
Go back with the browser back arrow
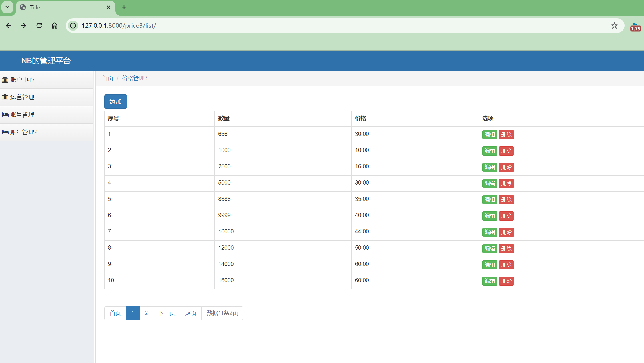click(8, 26)
